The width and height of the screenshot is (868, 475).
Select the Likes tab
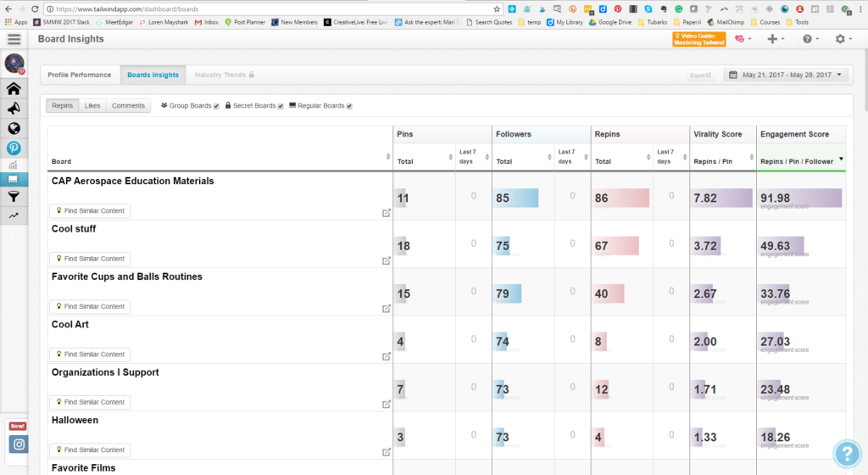click(x=92, y=106)
